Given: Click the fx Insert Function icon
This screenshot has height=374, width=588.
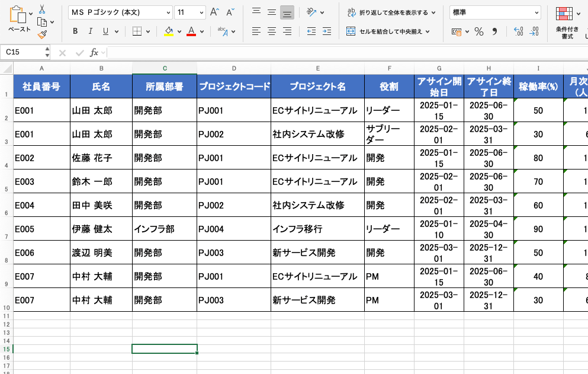Looking at the screenshot, I should [x=94, y=53].
